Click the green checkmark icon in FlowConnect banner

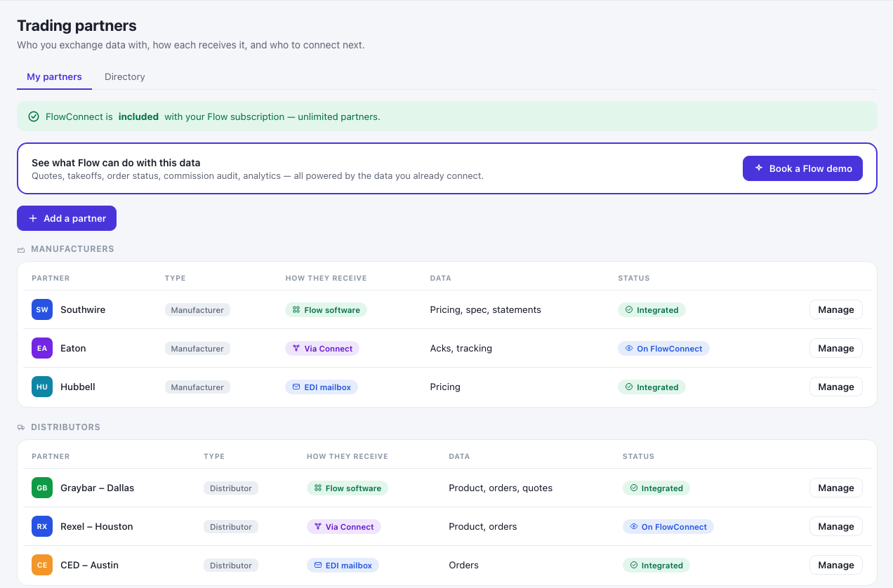point(34,116)
